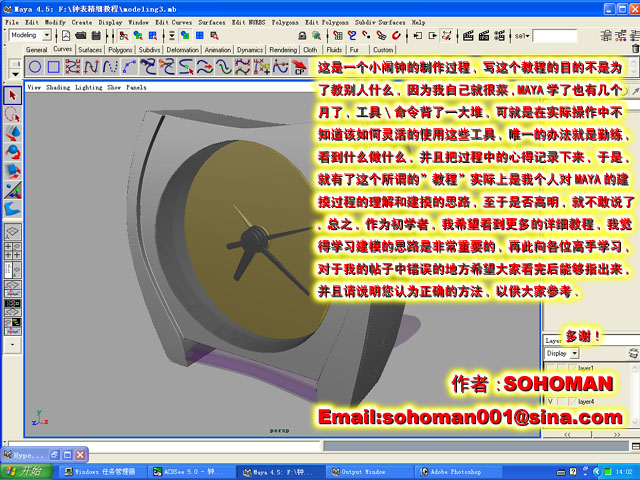Viewport: 640px width, 480px height.
Task: Click the quick selection name field
Action: coord(555,36)
